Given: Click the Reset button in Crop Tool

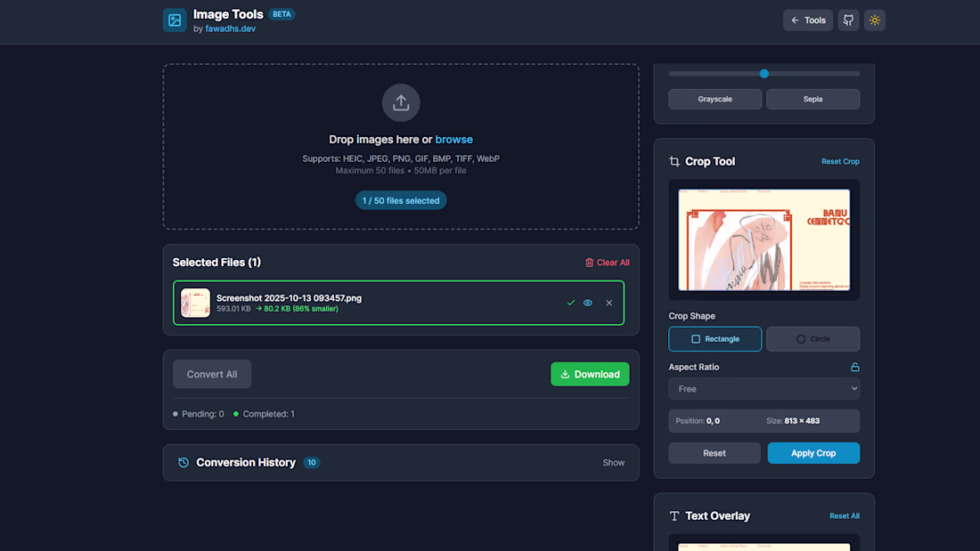Looking at the screenshot, I should pyautogui.click(x=715, y=453).
